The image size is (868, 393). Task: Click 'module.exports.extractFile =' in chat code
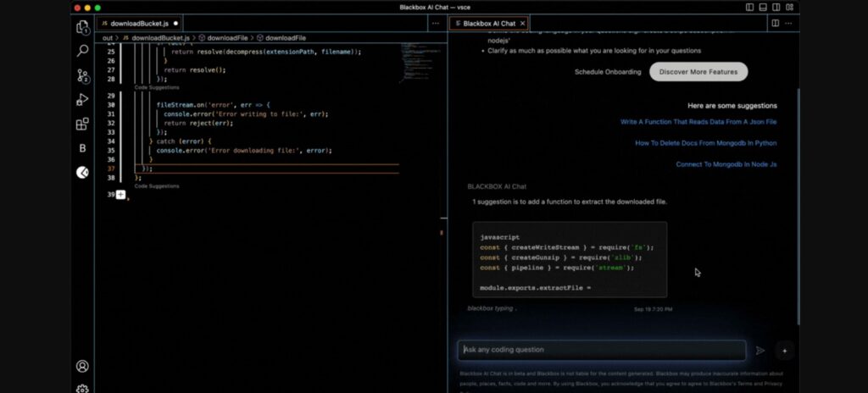[x=536, y=288]
